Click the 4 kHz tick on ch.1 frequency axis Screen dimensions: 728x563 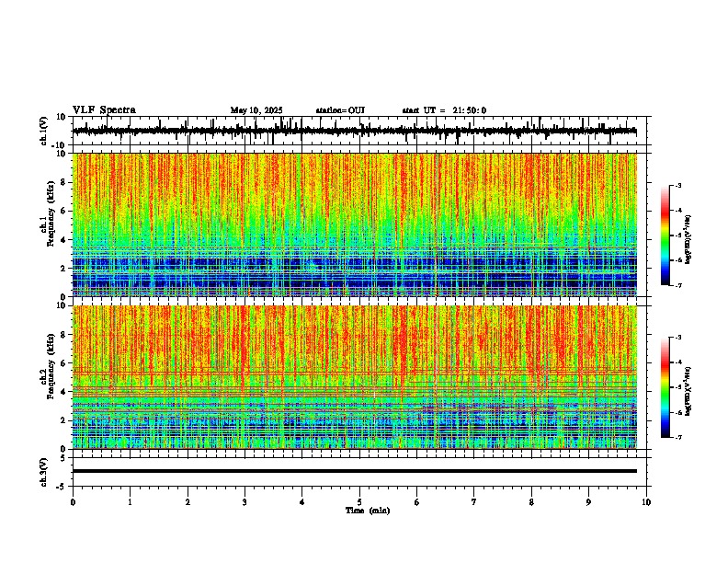[63, 240]
